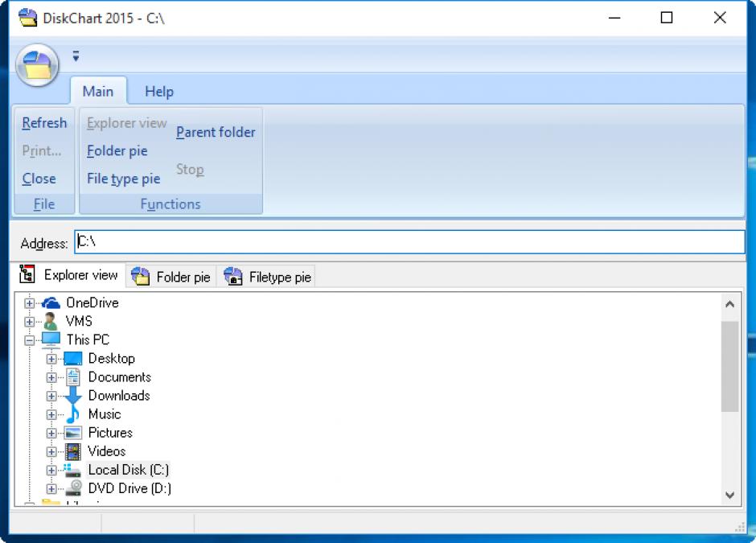Switch to the Main ribbon tab
This screenshot has height=543, width=756.
[x=98, y=91]
